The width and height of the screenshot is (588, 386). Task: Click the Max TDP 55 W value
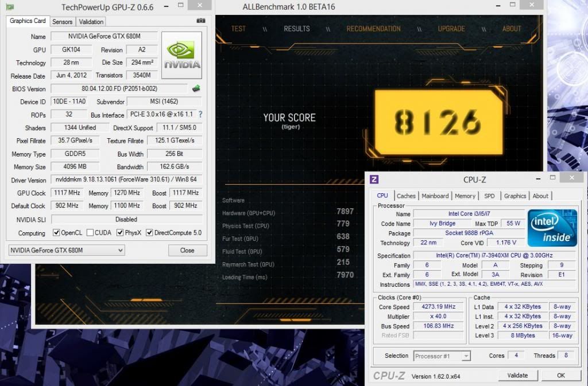click(x=513, y=224)
